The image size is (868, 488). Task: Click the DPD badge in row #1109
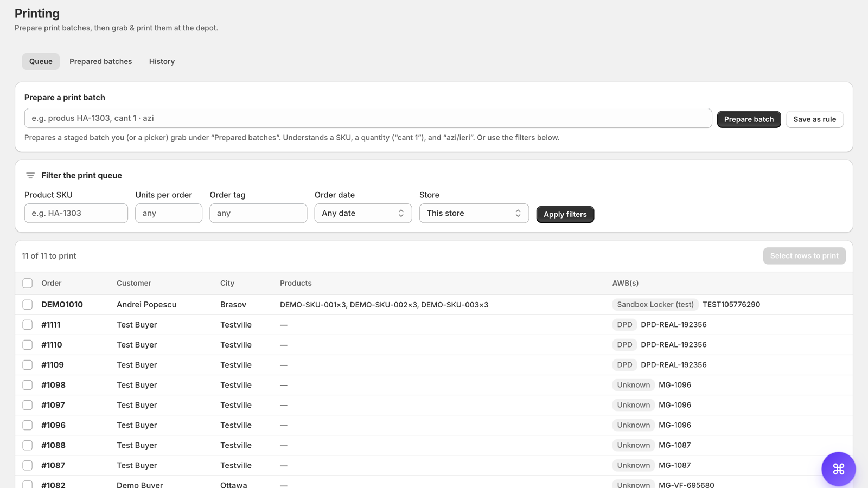624,365
